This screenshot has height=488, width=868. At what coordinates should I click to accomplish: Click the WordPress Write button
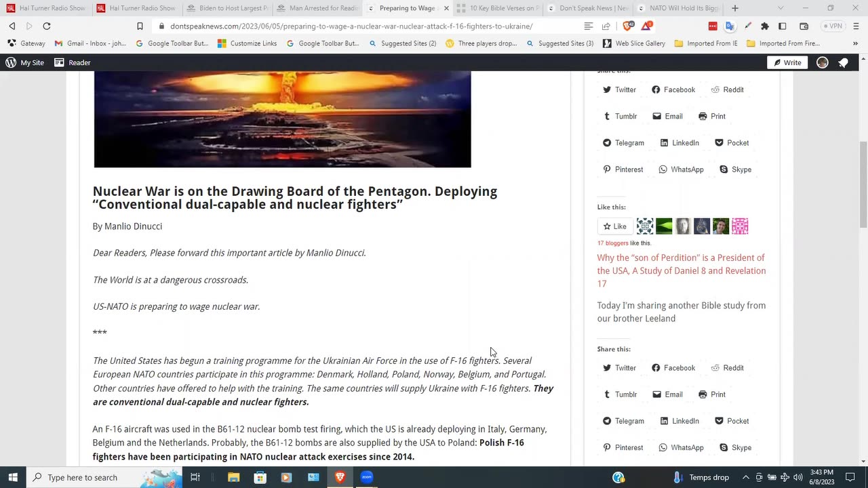pos(788,62)
